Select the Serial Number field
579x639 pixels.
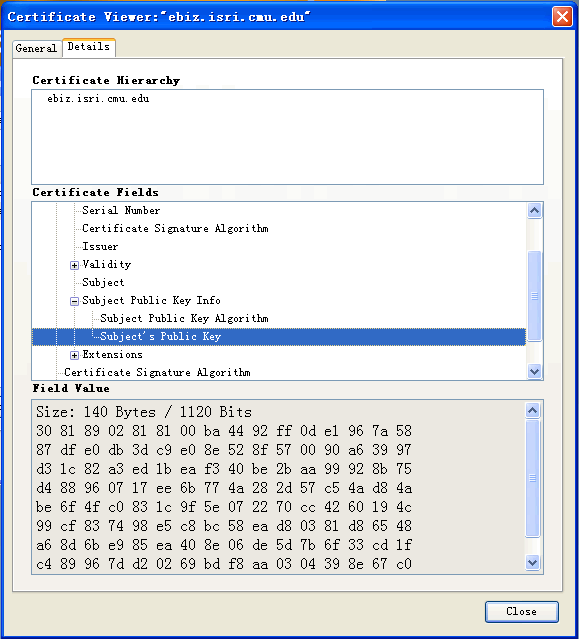point(121,210)
